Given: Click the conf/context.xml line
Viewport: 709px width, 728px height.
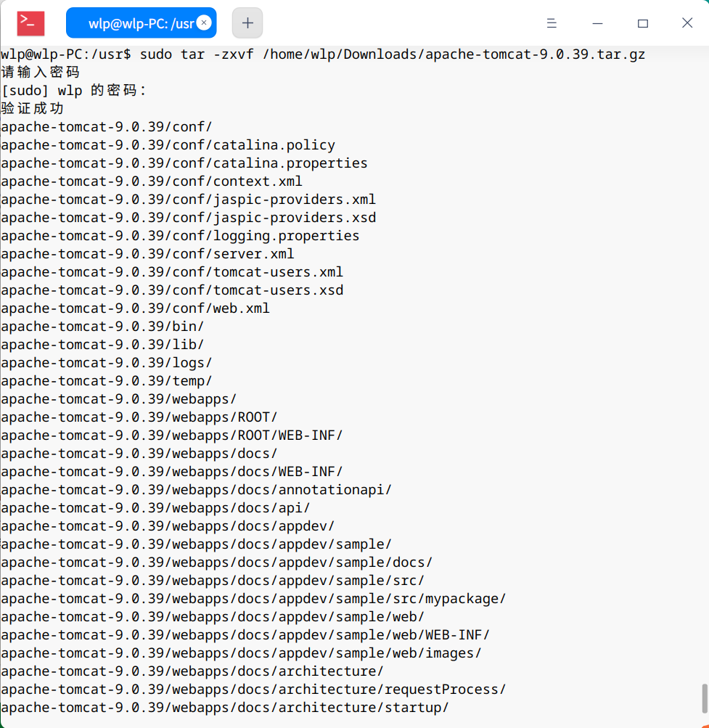Looking at the screenshot, I should pyautogui.click(x=152, y=181).
